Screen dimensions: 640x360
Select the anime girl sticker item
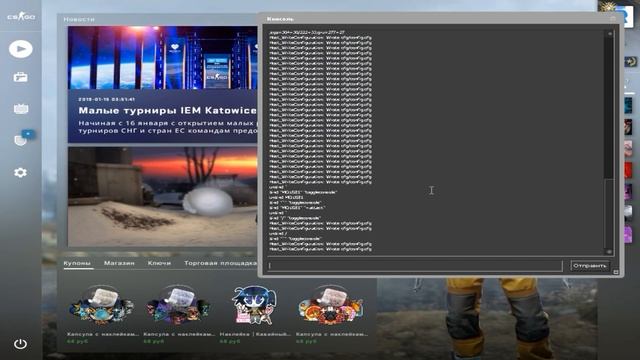255,304
